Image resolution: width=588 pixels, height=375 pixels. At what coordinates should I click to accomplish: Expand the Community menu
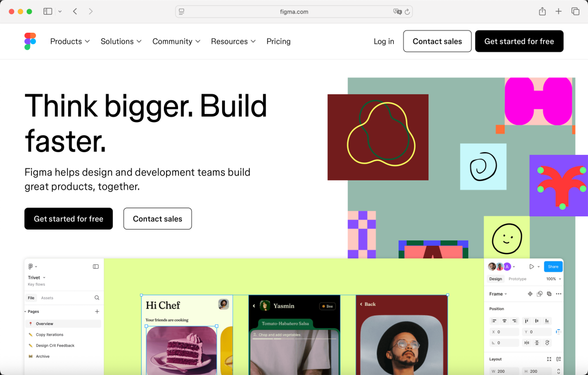coord(176,41)
